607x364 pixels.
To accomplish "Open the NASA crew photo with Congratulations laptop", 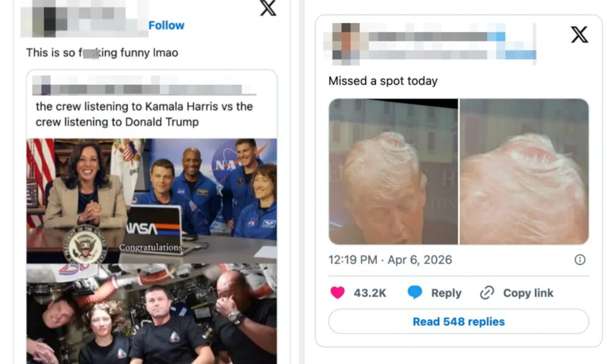I will click(x=151, y=201).
